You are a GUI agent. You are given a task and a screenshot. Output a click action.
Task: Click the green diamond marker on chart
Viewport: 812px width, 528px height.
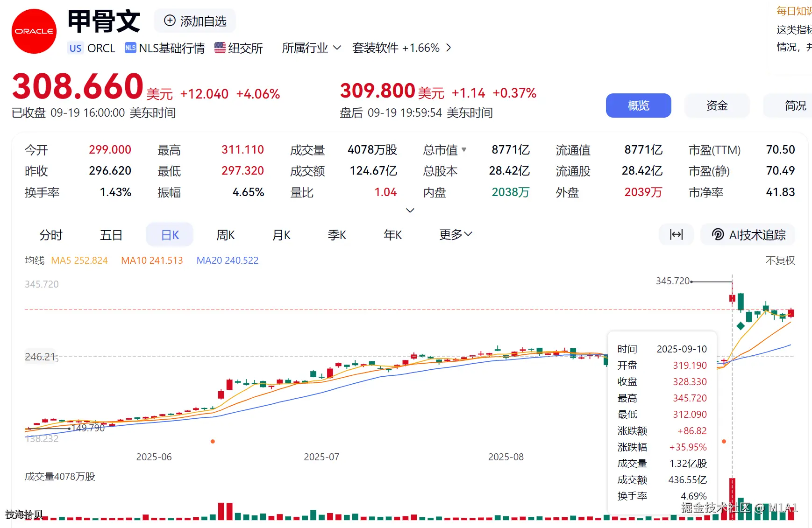pos(741,326)
